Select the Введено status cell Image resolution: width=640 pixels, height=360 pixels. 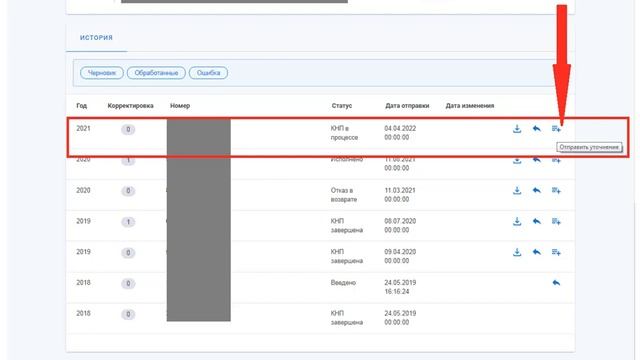point(343,283)
